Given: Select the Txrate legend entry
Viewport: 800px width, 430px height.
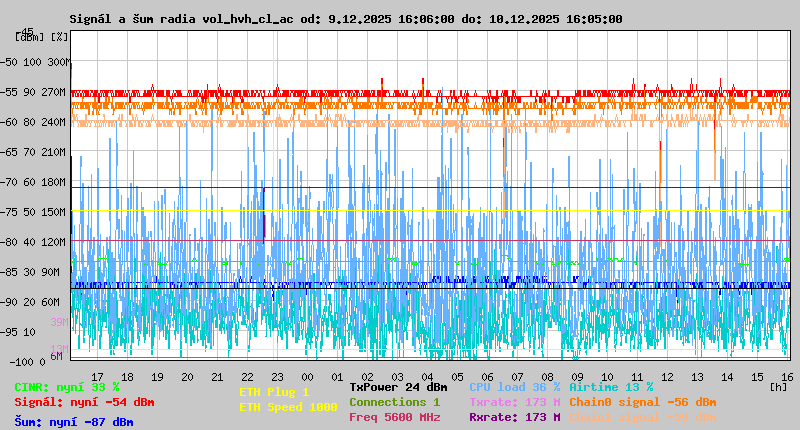Looking at the screenshot, I should coord(514,402).
